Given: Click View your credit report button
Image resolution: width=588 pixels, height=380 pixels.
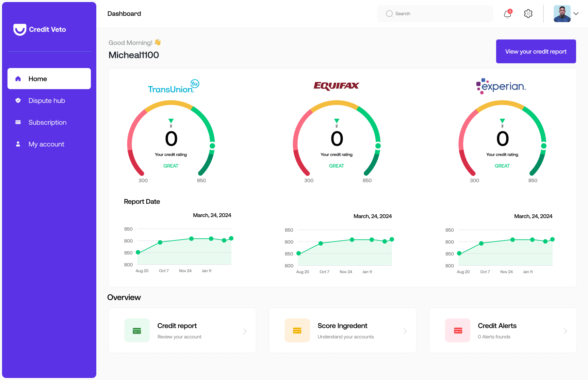Looking at the screenshot, I should click(x=536, y=51).
